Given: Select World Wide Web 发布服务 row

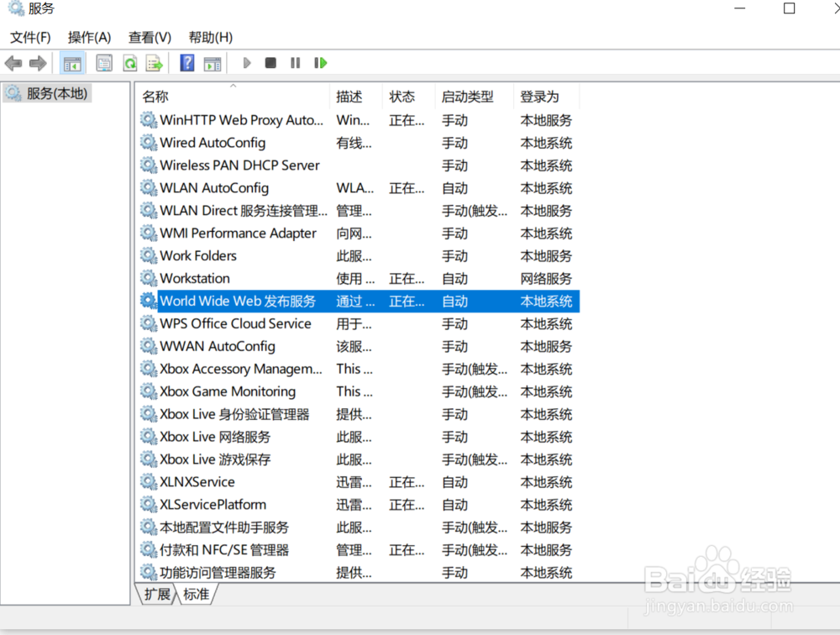Looking at the screenshot, I should (x=360, y=302).
